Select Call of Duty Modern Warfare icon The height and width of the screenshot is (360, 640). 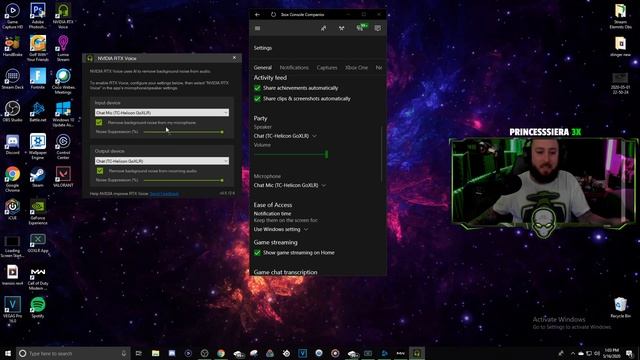(38, 279)
